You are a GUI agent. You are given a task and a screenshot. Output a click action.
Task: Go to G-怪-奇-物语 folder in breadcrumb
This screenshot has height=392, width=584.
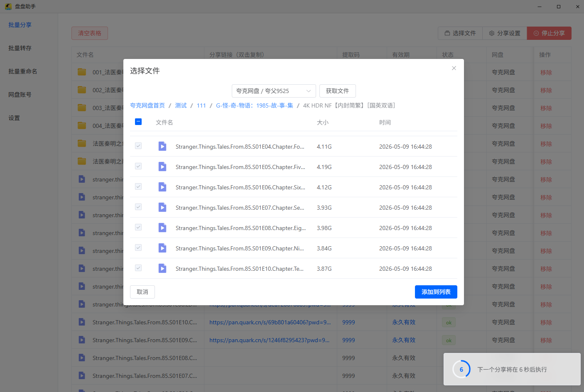(x=255, y=105)
